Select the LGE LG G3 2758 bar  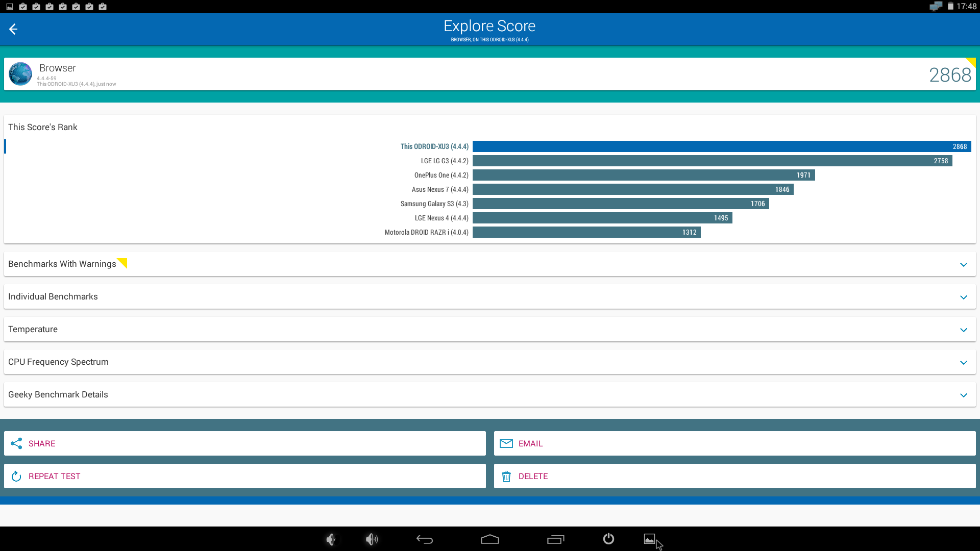coord(713,161)
